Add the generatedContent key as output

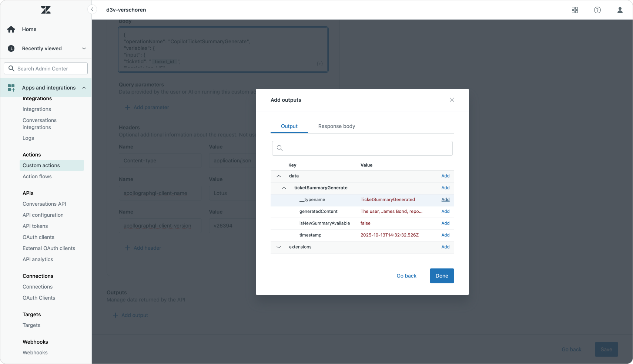(x=445, y=212)
